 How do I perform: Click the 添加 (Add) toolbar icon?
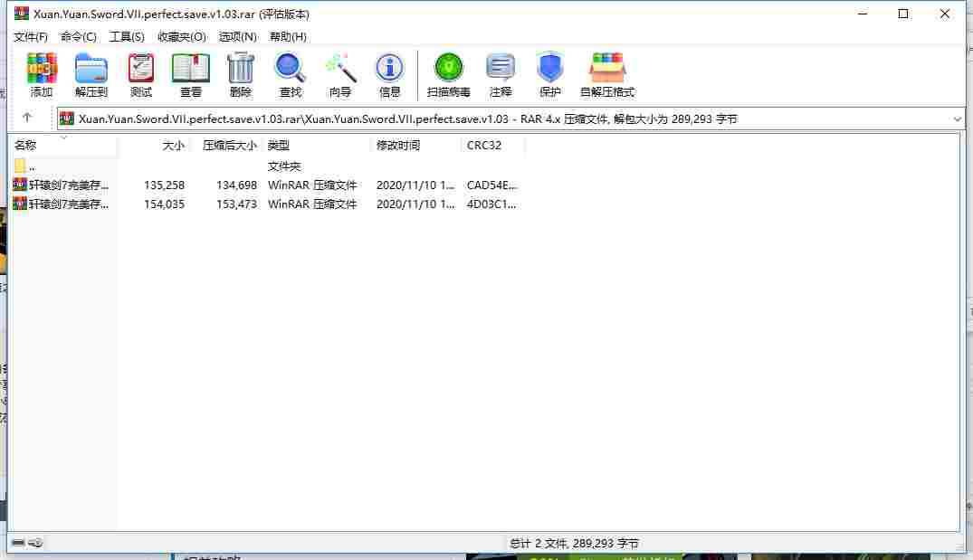coord(42,74)
